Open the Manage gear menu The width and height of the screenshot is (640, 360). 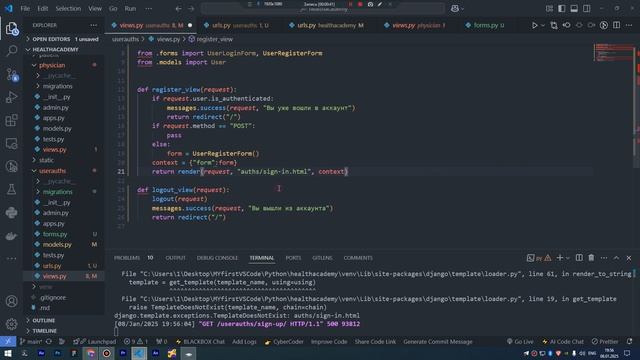[11, 324]
